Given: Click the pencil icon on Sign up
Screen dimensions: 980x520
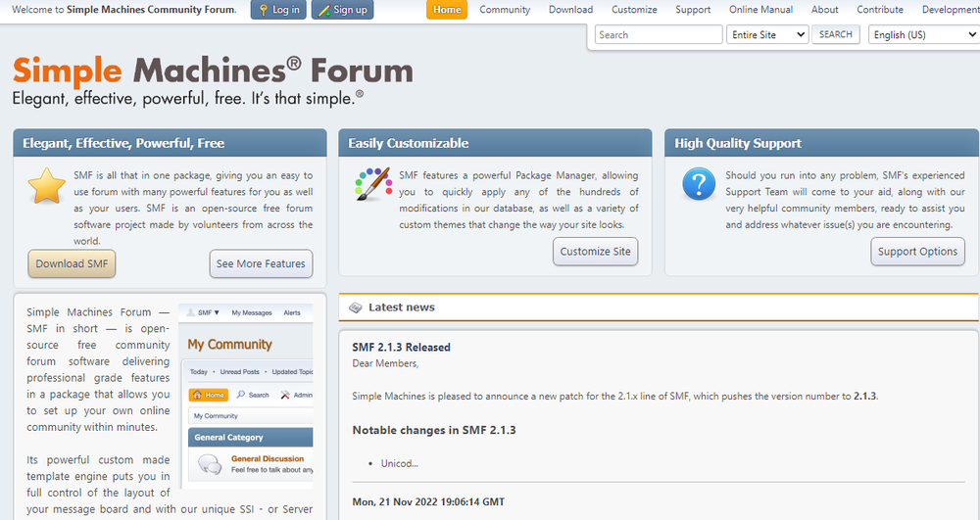Looking at the screenshot, I should (324, 10).
